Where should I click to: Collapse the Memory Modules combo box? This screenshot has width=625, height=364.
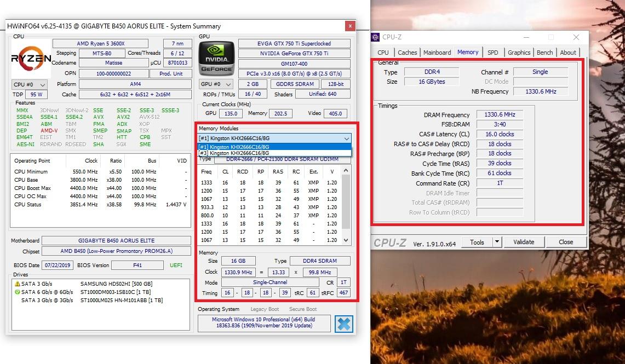pos(346,138)
